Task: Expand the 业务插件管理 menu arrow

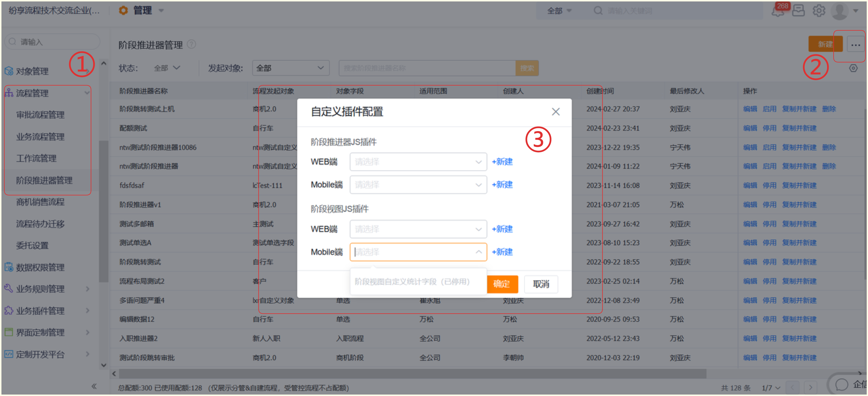Action: [x=88, y=310]
